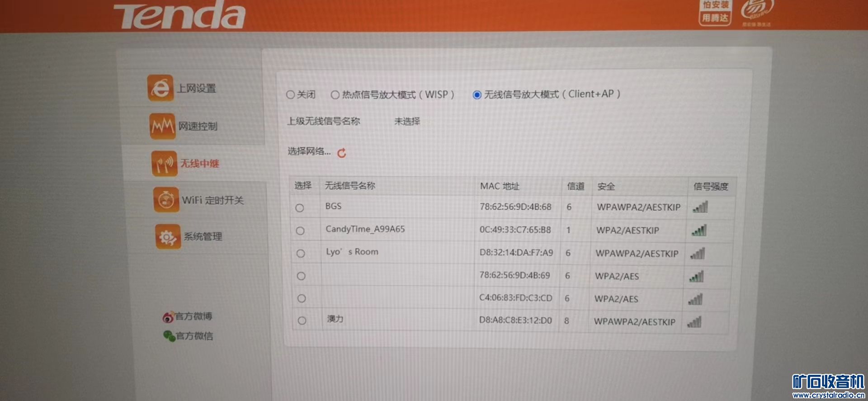Click signal bars for CandyTime_A99A65

pos(699,231)
